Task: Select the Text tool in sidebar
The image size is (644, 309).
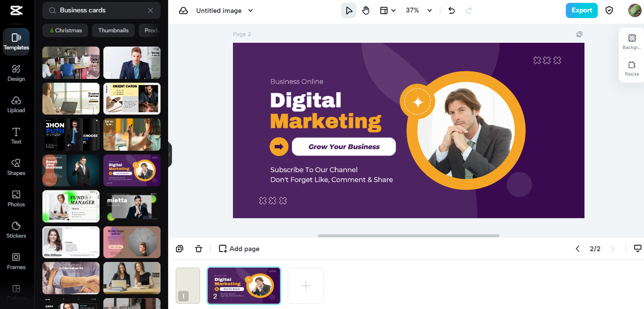Action: tap(16, 136)
